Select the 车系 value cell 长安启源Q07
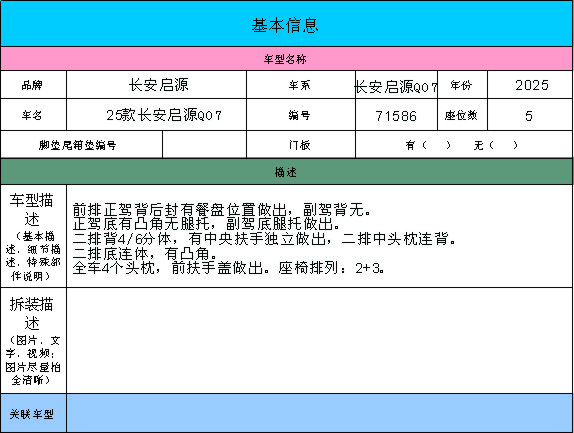 click(x=396, y=85)
